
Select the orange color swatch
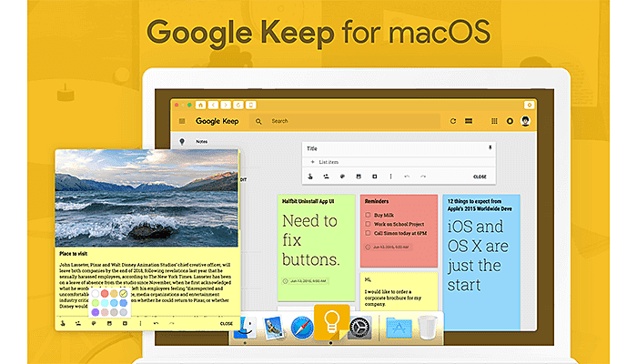coord(114,293)
